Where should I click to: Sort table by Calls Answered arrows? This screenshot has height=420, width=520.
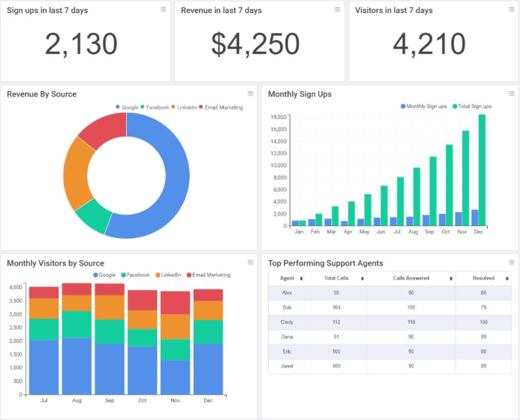tap(451, 278)
